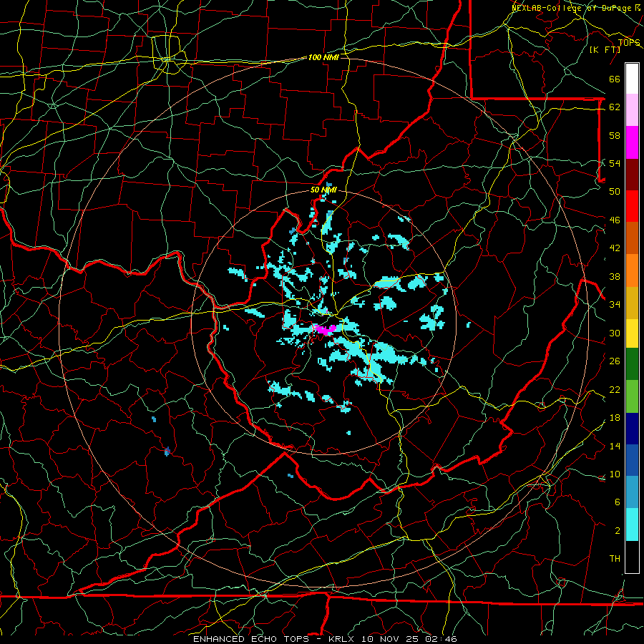Click the "22" legend value
The width and height of the screenshot is (644, 644).
click(x=615, y=389)
